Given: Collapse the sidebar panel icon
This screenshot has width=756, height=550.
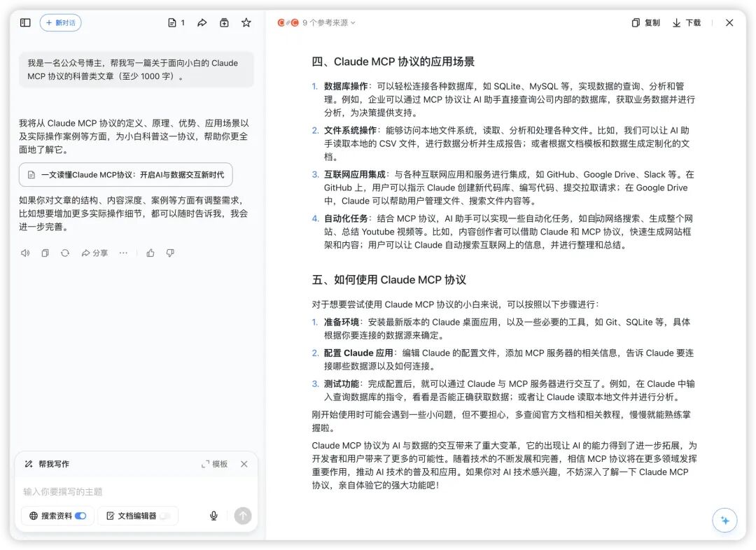Looking at the screenshot, I should 25,22.
